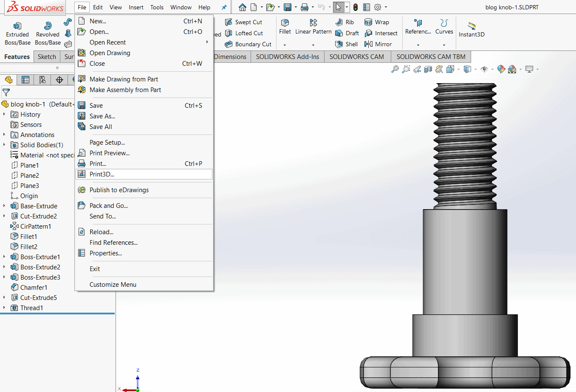Select the Intersect tool
Image resolution: width=576 pixels, height=392 pixels.
click(381, 33)
